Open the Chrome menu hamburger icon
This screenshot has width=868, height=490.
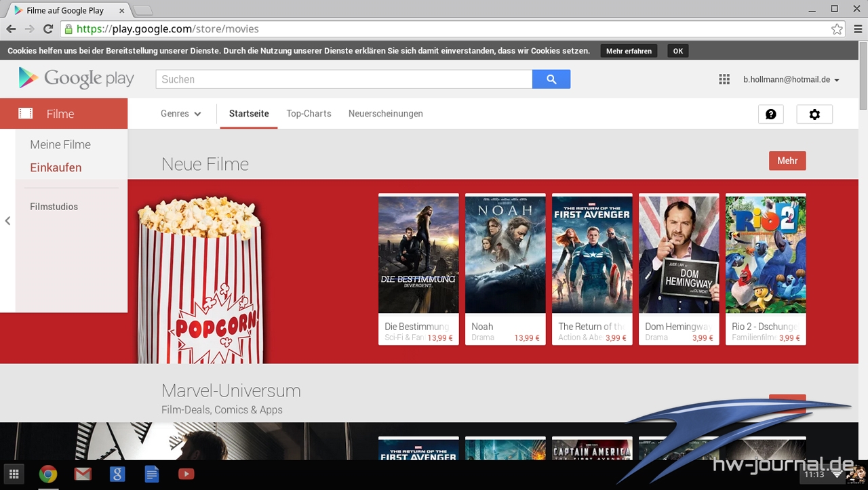click(x=858, y=29)
